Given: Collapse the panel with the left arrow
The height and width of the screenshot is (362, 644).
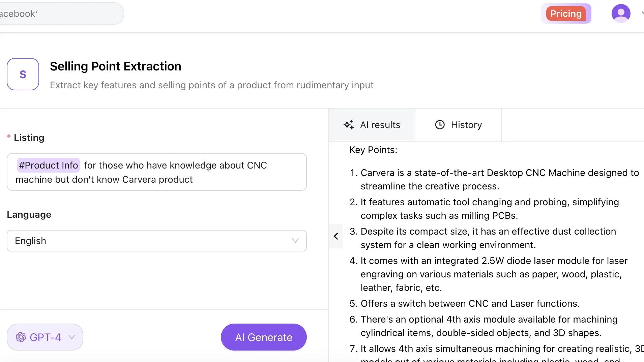Looking at the screenshot, I should [x=336, y=236].
